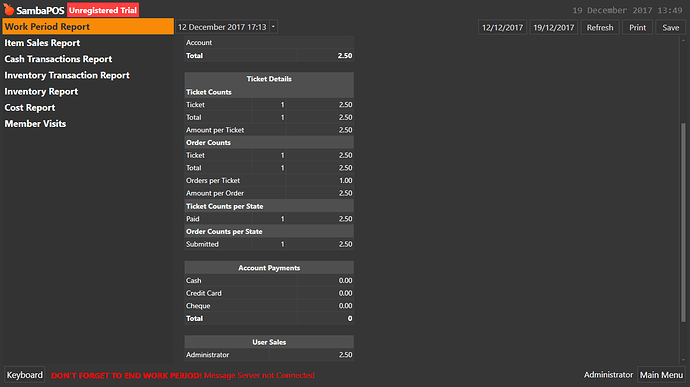
Task: Select the Work Period Report tab
Action: click(88, 26)
